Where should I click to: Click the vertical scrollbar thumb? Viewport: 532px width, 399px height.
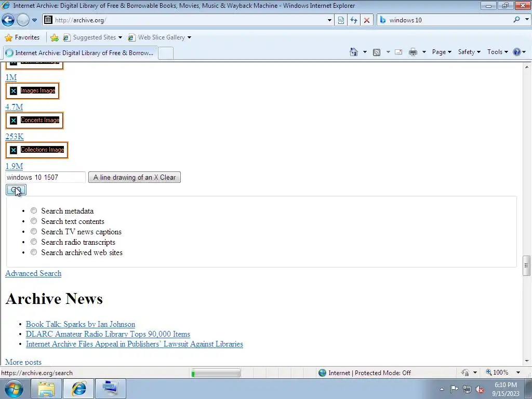point(527,265)
